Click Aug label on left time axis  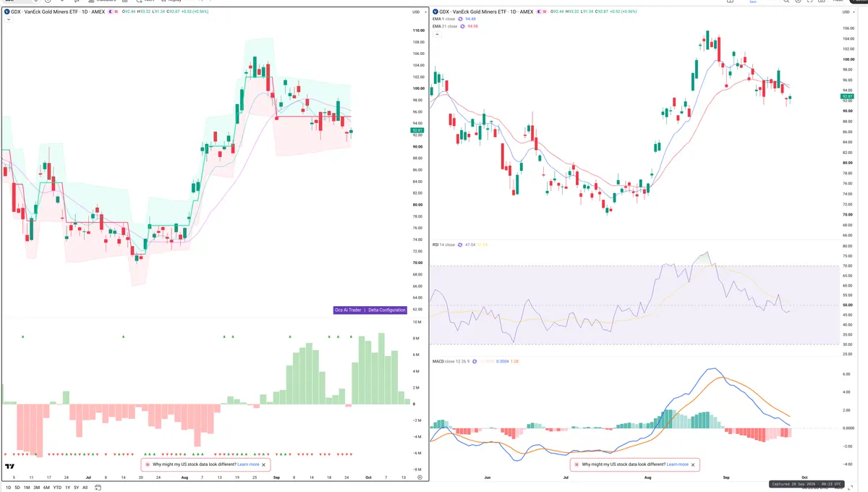point(184,478)
